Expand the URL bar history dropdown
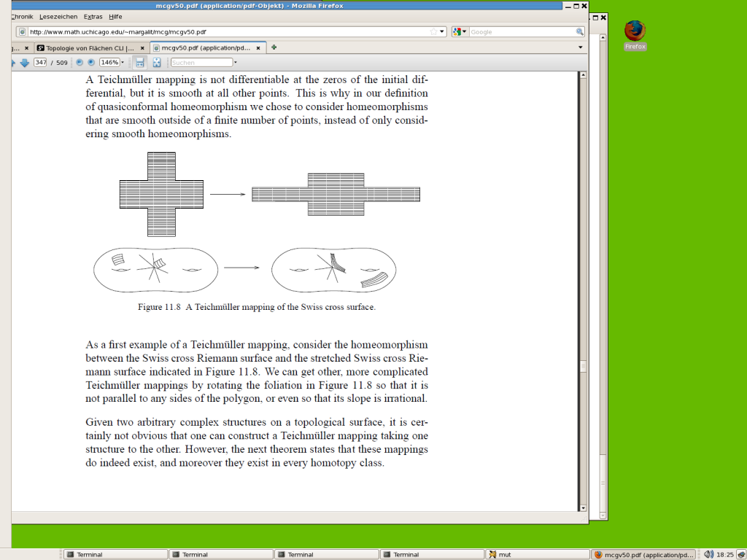The image size is (747, 560). (x=442, y=32)
